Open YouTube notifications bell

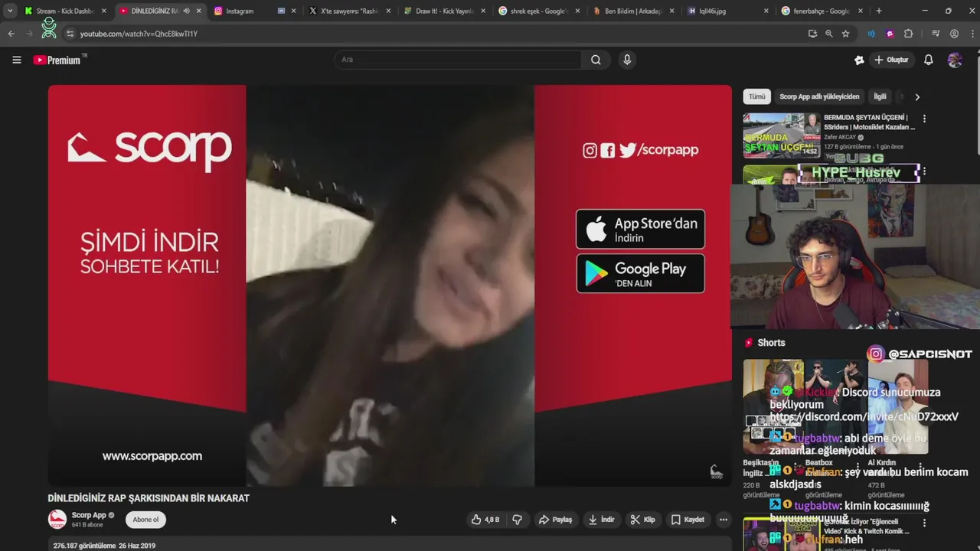click(x=928, y=60)
